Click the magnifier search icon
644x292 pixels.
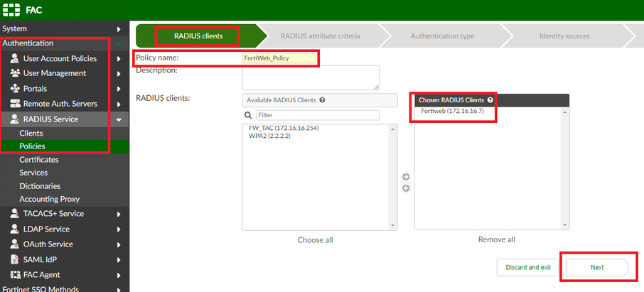click(x=247, y=115)
